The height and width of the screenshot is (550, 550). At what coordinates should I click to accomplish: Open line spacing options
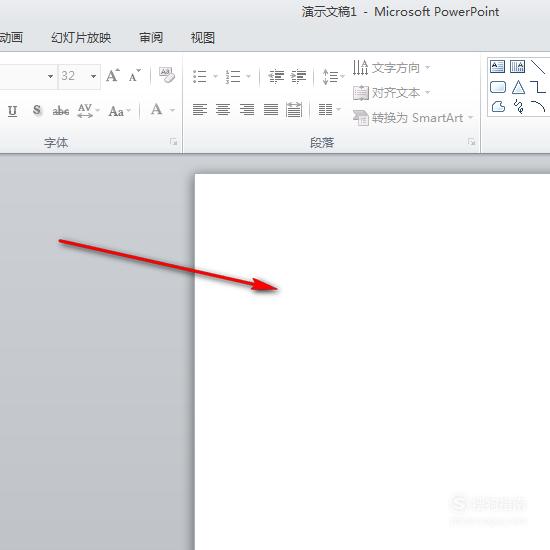(333, 76)
